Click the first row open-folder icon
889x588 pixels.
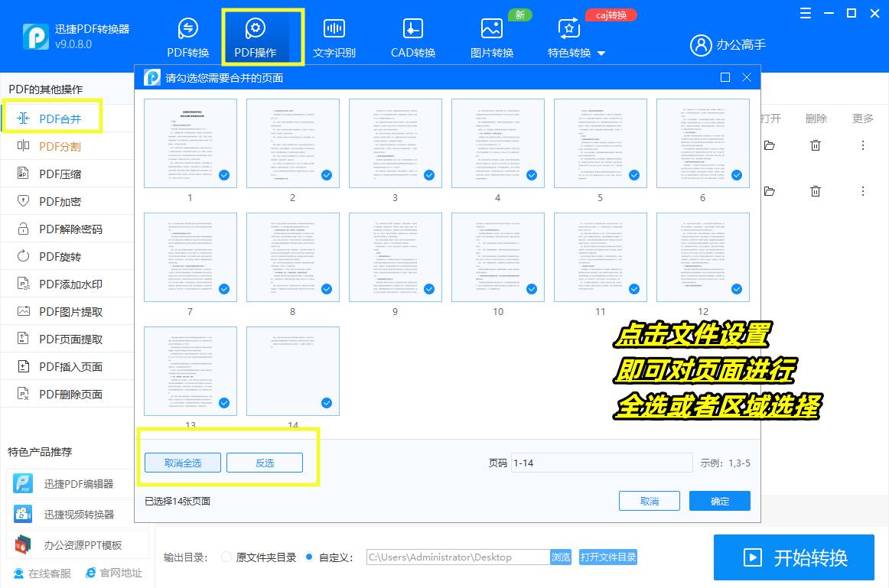point(770,145)
